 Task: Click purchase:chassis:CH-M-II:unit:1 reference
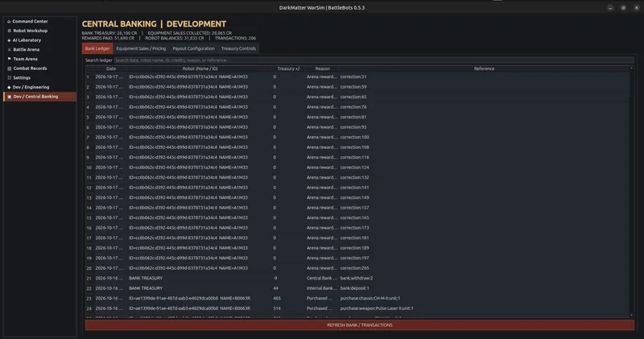(x=370, y=298)
